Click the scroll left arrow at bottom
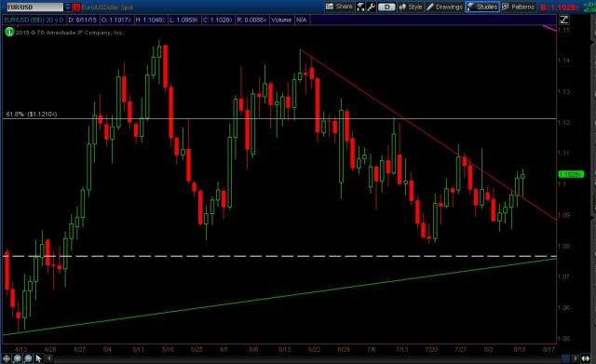The height and width of the screenshot is (364, 596). tap(49, 358)
